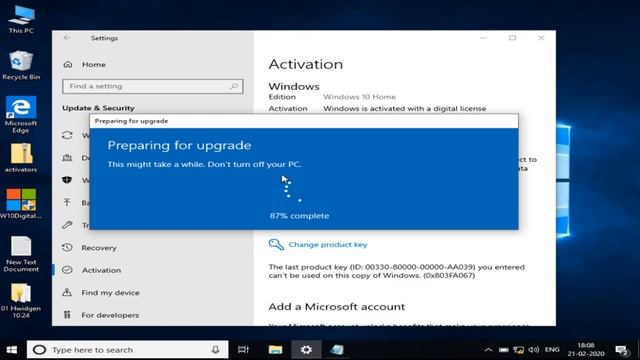This screenshot has height=360, width=640.
Task: Click the Add a Microsoft account heading
Action: tap(337, 307)
